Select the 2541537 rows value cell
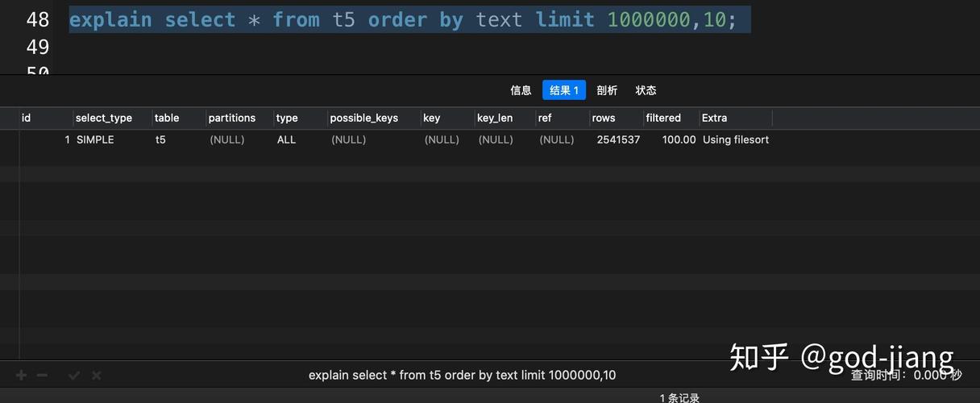The image size is (980, 403). pos(618,139)
